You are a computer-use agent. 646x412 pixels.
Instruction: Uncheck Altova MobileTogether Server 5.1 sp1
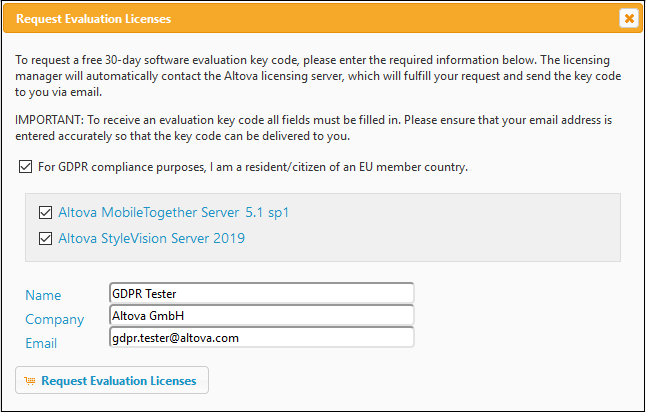click(x=45, y=213)
